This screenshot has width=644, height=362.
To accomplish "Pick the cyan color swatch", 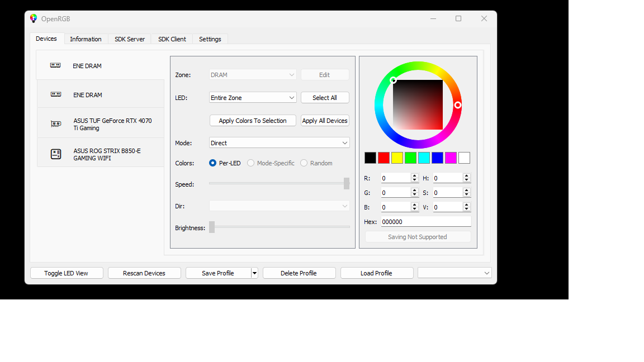I will pos(424,158).
